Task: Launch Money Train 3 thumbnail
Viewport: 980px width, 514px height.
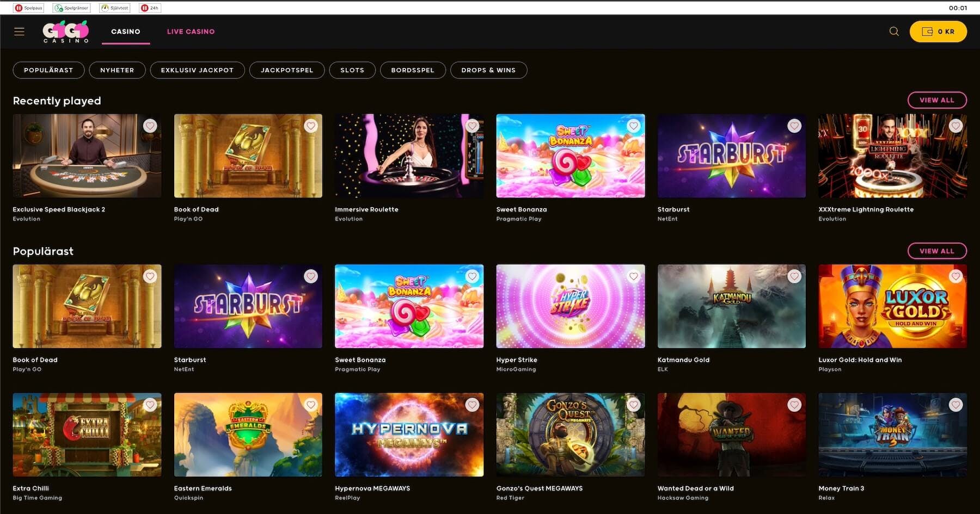Action: [x=893, y=435]
